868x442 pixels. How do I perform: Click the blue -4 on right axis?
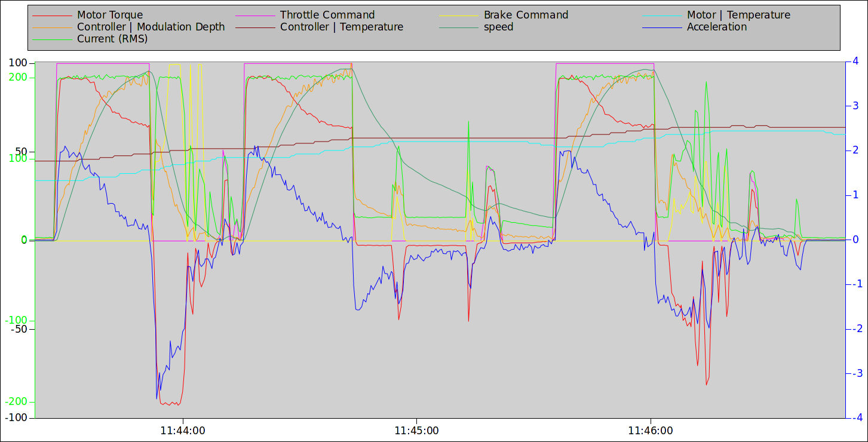tap(854, 418)
